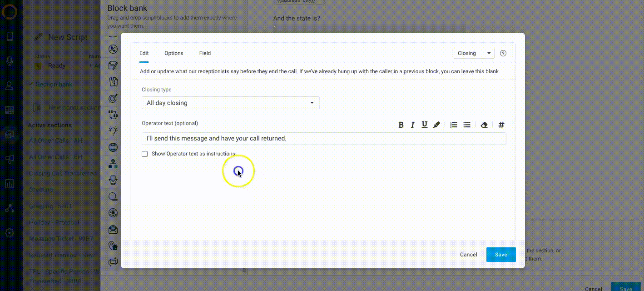
Task: Insert a bulleted list
Action: [467, 125]
